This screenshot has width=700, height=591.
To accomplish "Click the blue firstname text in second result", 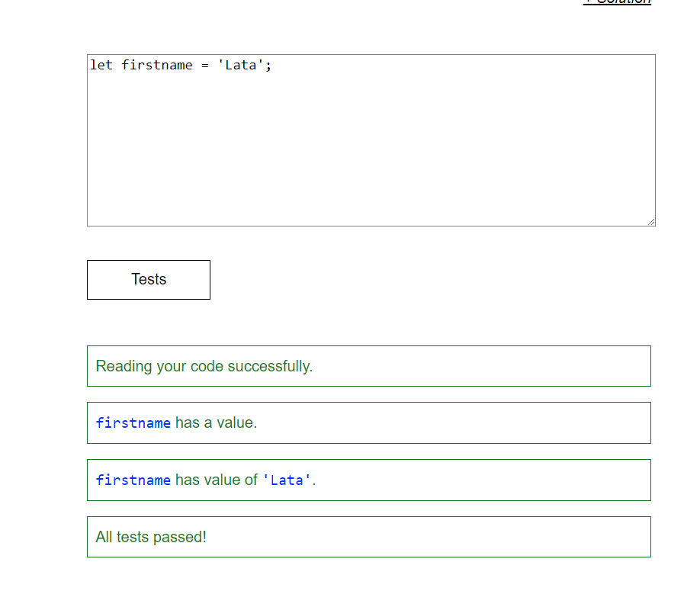I will point(133,422).
